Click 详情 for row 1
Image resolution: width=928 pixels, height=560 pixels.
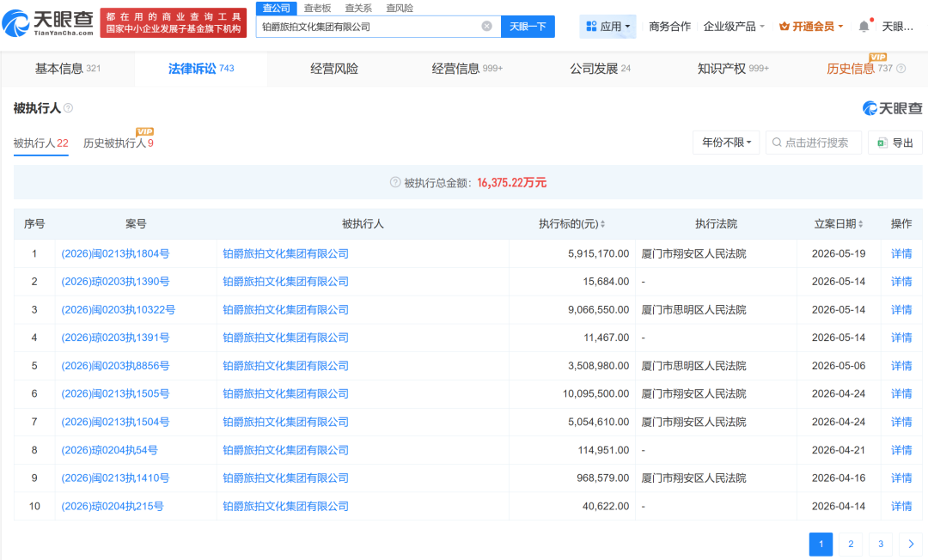tap(901, 253)
